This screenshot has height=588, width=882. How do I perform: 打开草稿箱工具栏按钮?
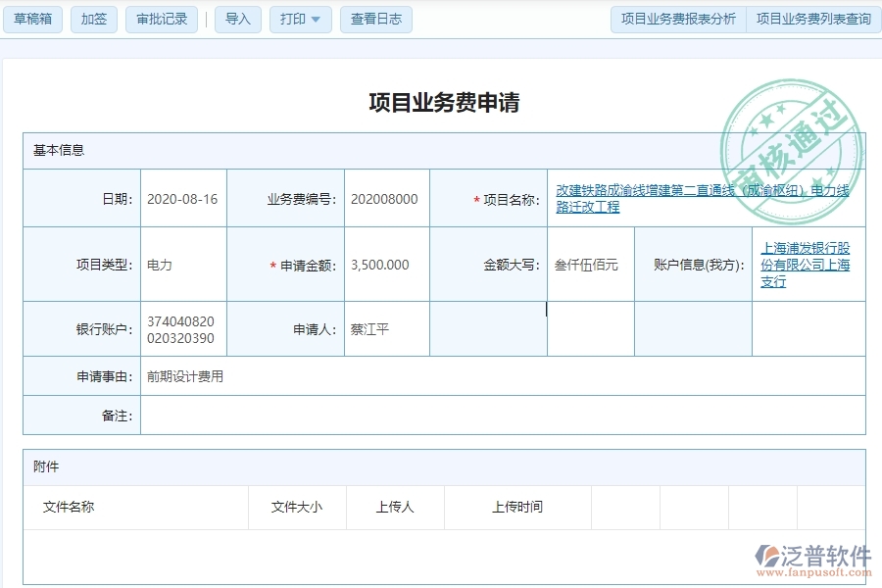coord(32,19)
